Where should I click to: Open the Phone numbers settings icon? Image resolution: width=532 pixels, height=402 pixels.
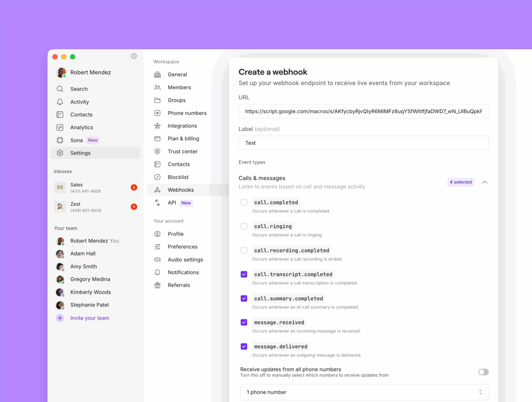(x=157, y=113)
